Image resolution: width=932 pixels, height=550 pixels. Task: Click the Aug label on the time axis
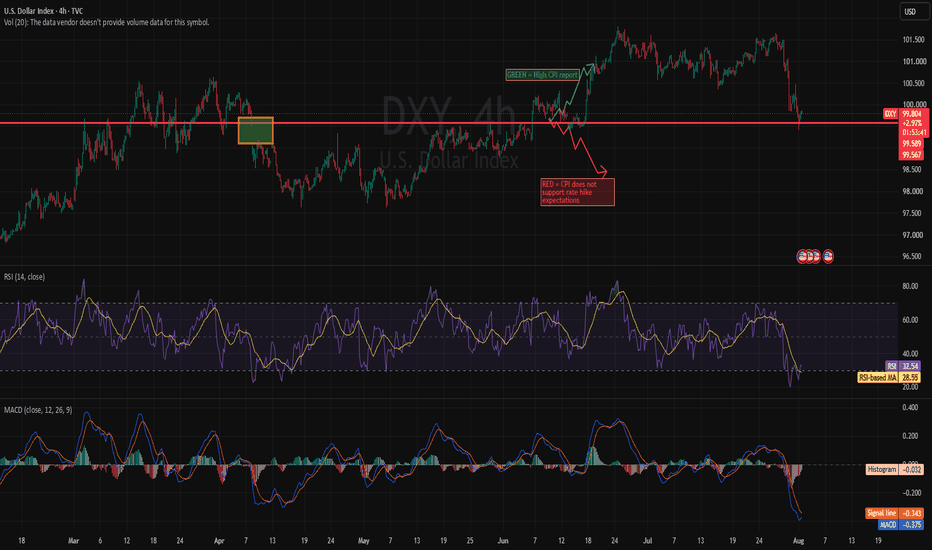point(798,540)
